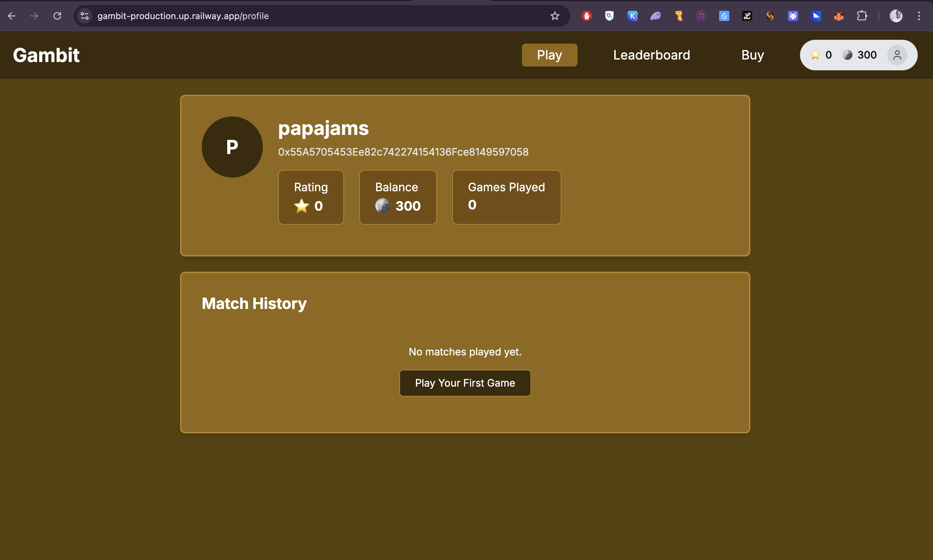Open the Chrome profile avatar
This screenshot has height=560, width=933.
point(896,16)
